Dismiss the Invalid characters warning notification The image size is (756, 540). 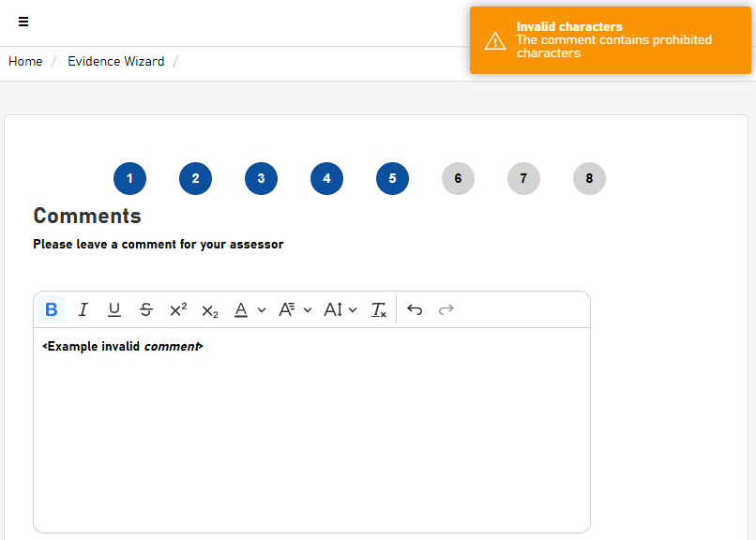(610, 40)
